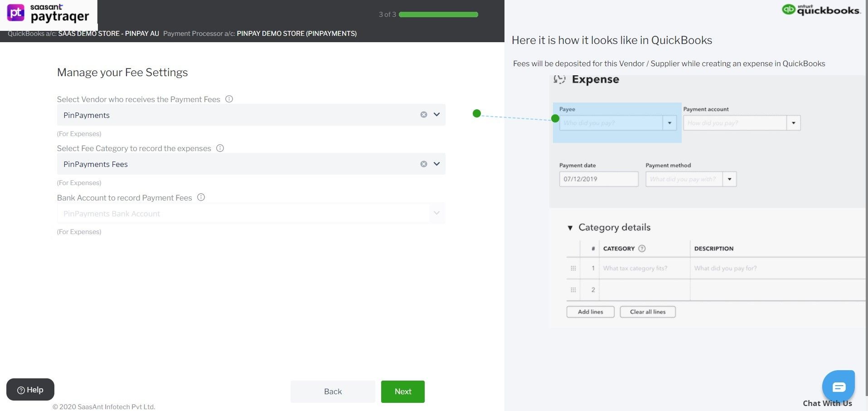The image size is (868, 411).
Task: Click the category select field PinPayments Fees
Action: coord(251,164)
